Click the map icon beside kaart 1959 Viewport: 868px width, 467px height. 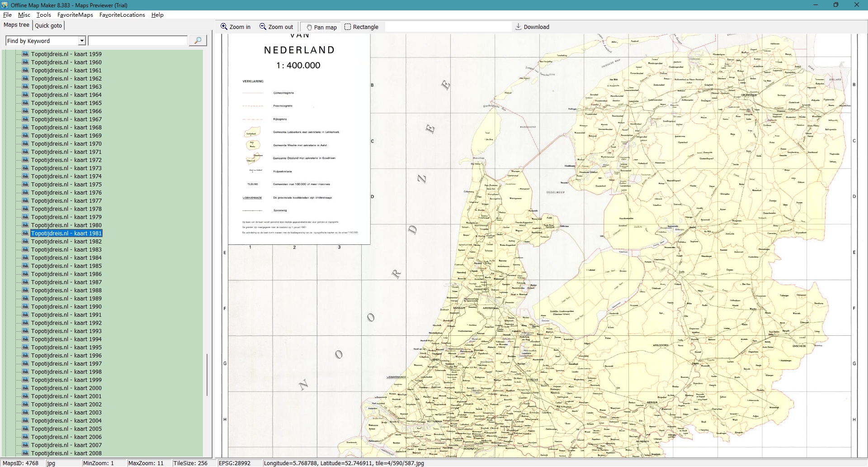pos(26,54)
